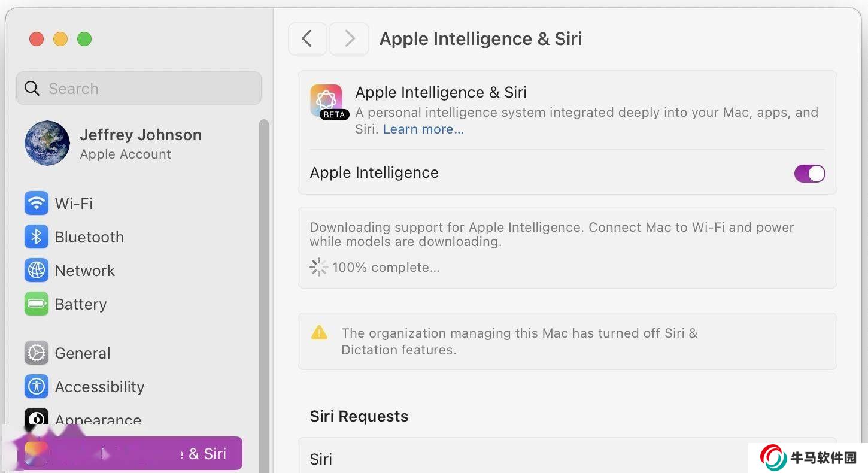Click the yellow warning triangle icon
The height and width of the screenshot is (473, 868).
(320, 332)
